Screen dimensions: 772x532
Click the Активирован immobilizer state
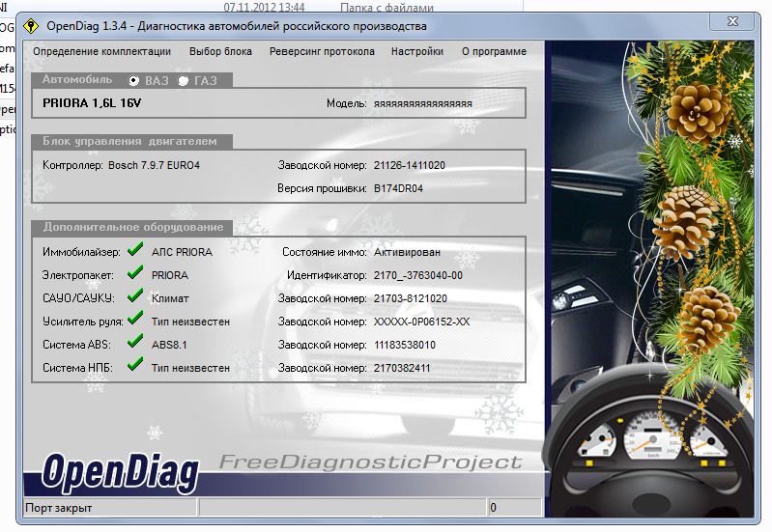tap(407, 252)
